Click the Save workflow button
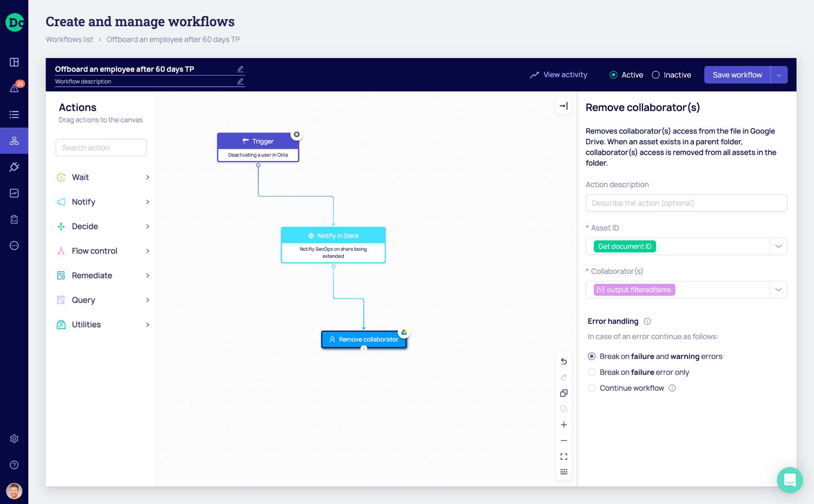 (737, 75)
